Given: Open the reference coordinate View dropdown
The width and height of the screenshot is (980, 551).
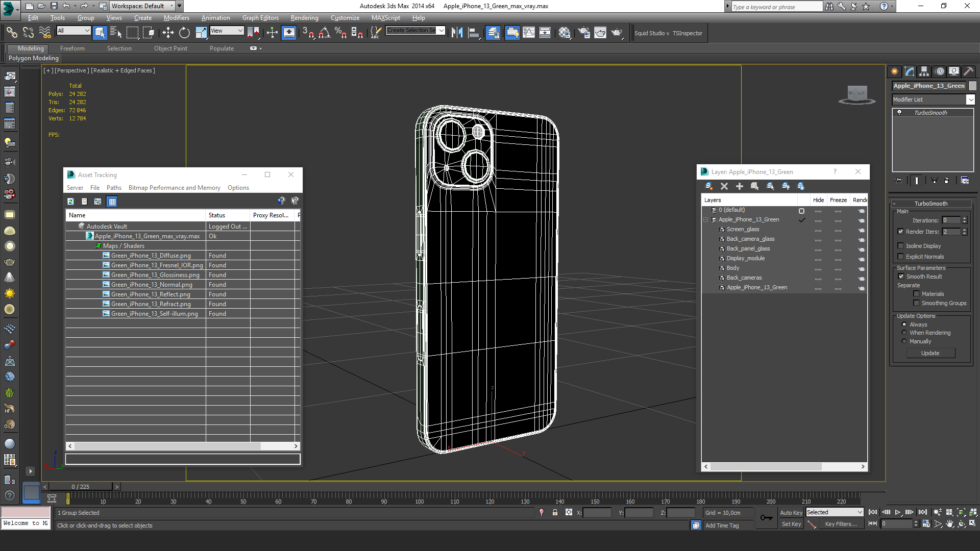Looking at the screenshot, I should [x=227, y=31].
